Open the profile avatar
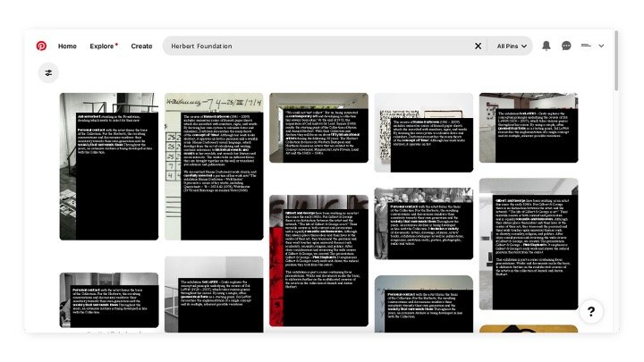Screen dimensions: 644x362 (586, 46)
